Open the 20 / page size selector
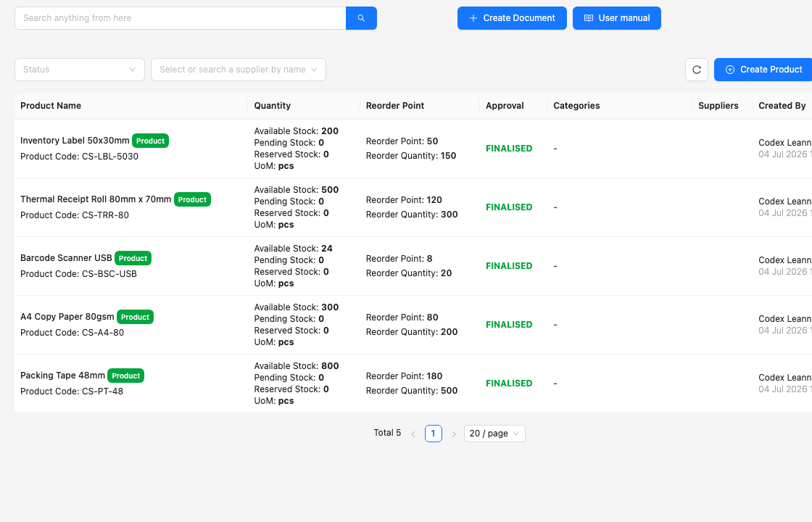Screen dimensions: 812x522 (494, 434)
